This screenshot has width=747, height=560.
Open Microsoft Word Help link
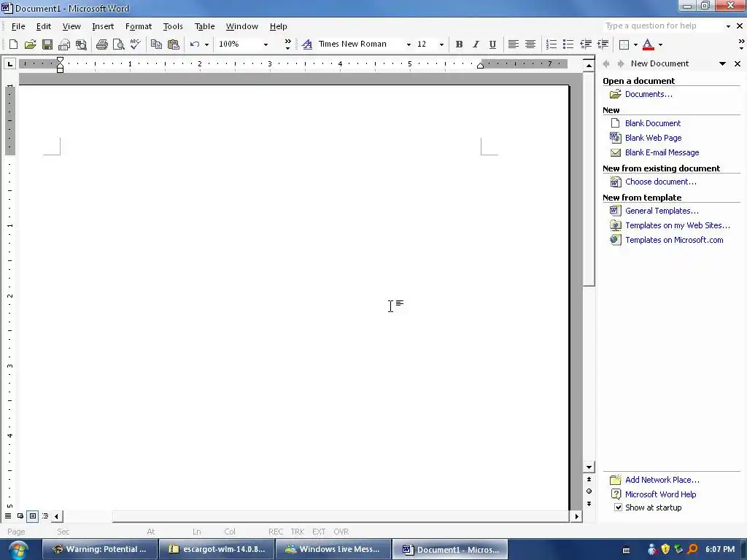tap(660, 494)
